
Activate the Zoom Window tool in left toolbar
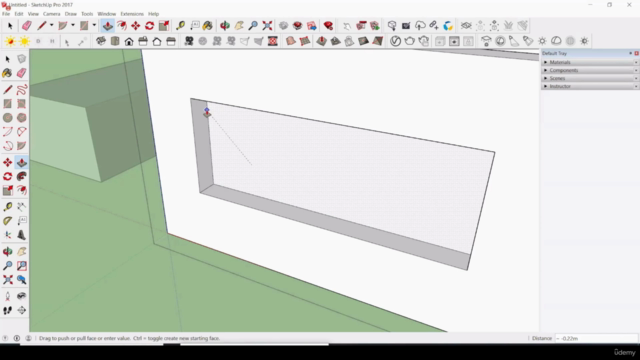click(22, 266)
